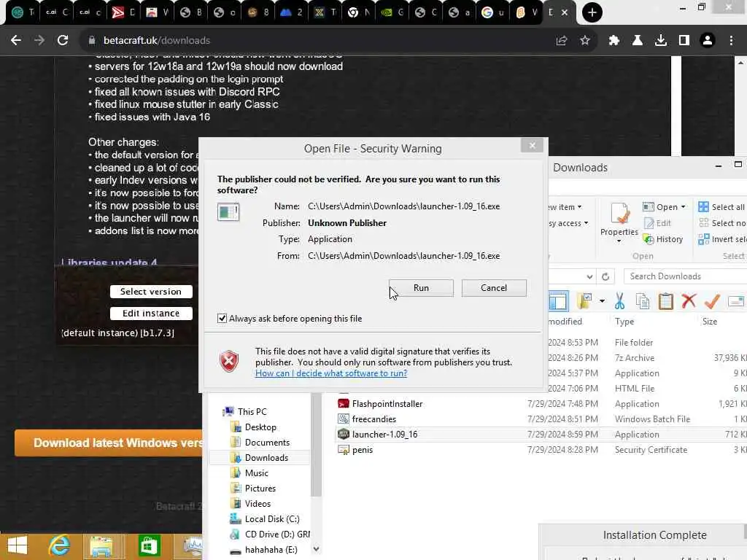Click the Search Downloads field

[x=686, y=276]
